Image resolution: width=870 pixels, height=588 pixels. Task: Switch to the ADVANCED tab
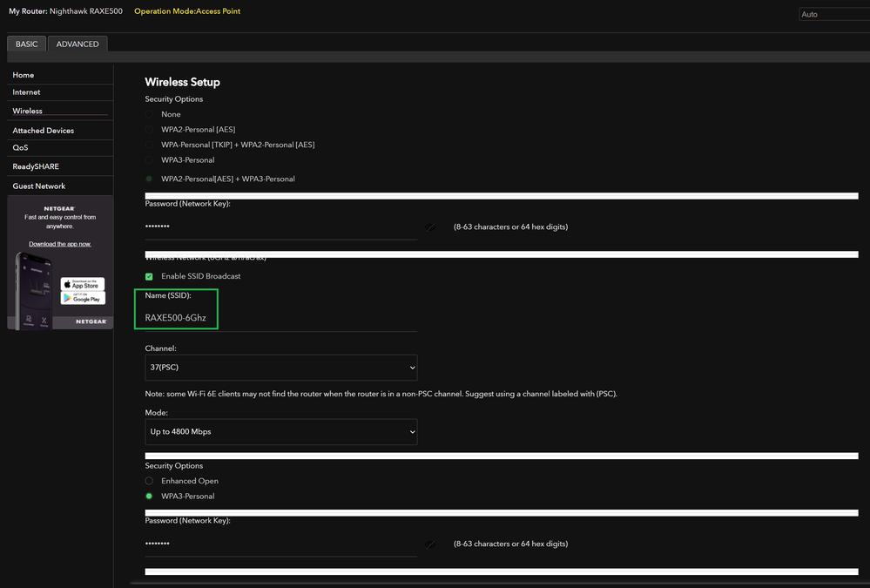pos(77,43)
